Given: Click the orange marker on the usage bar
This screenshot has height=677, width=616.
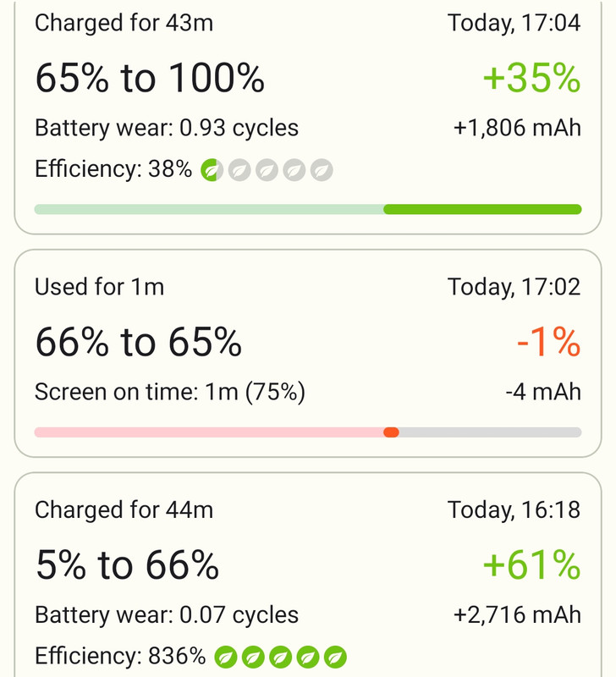Looking at the screenshot, I should click(391, 432).
